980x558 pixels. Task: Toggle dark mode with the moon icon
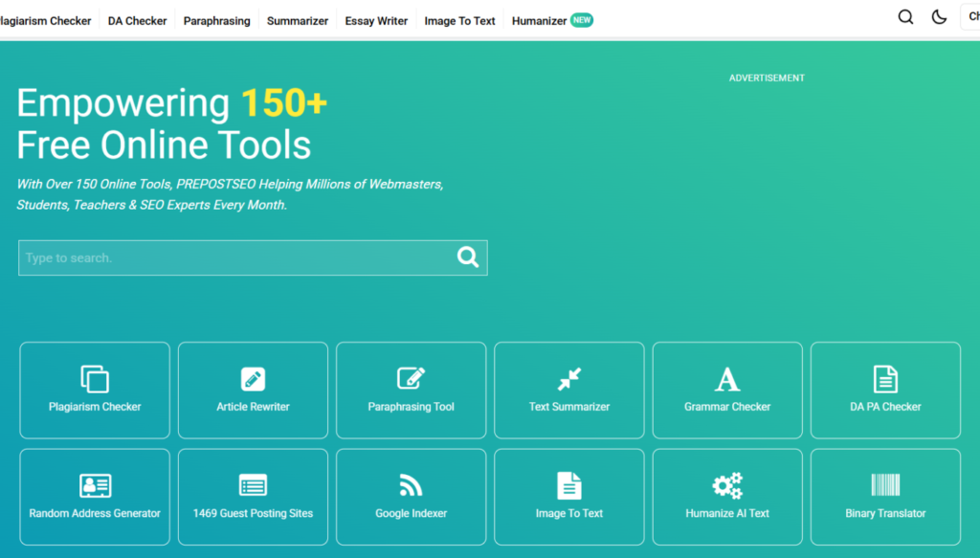(x=939, y=17)
